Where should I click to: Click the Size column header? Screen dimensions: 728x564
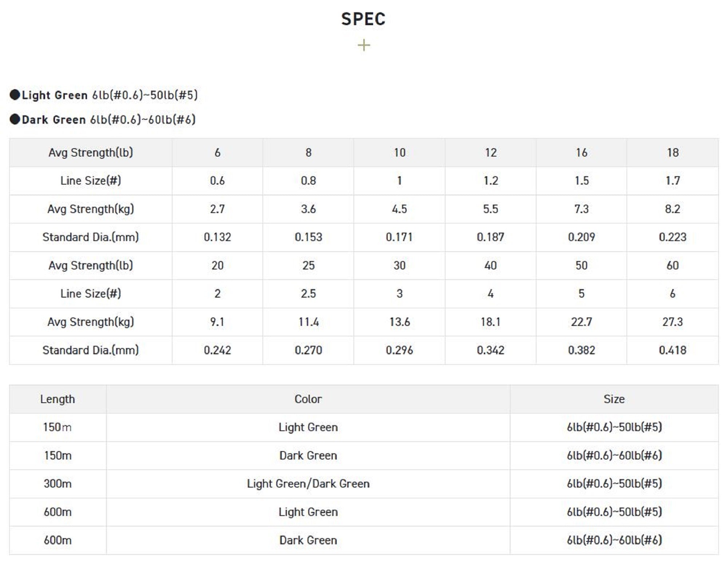[x=614, y=399]
